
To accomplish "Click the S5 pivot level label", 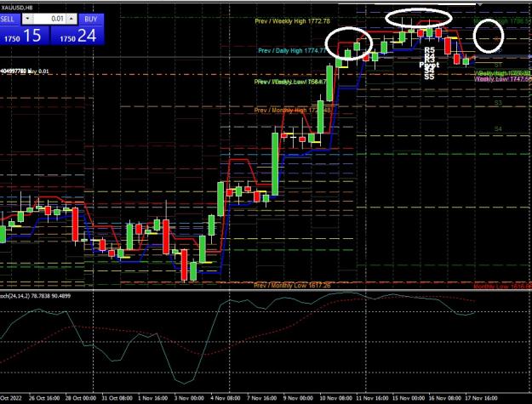I will coord(429,77).
